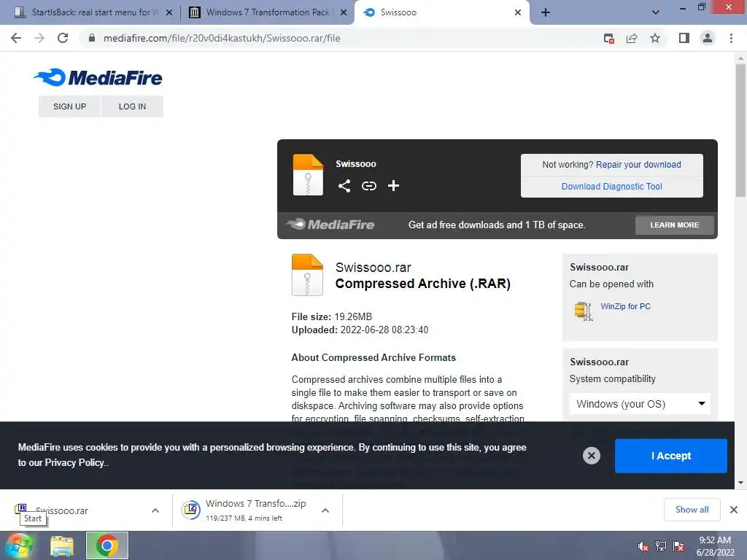Expand Windows 7 Transfo zip options chevron
The image size is (747, 560).
coord(325,510)
